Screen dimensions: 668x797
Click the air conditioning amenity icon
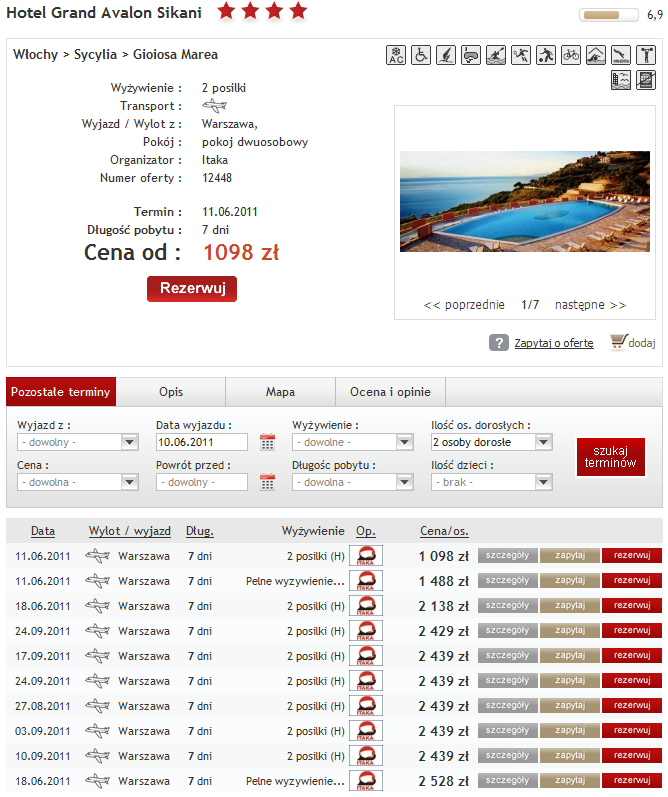396,55
